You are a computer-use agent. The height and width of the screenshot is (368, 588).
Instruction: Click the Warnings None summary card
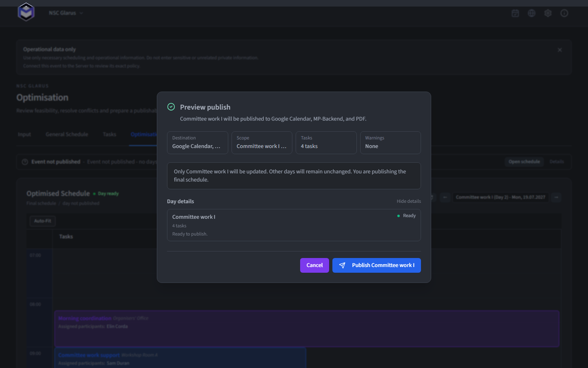coord(390,143)
